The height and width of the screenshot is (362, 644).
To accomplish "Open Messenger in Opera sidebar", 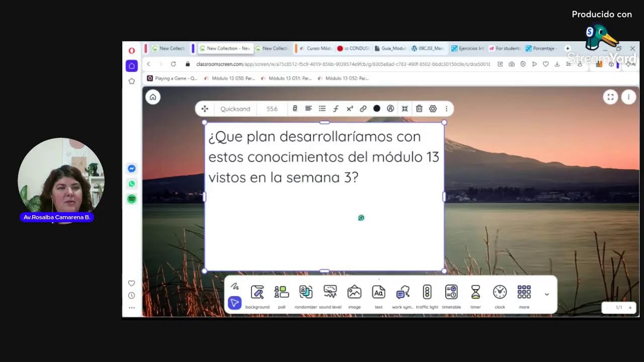I will point(131,169).
